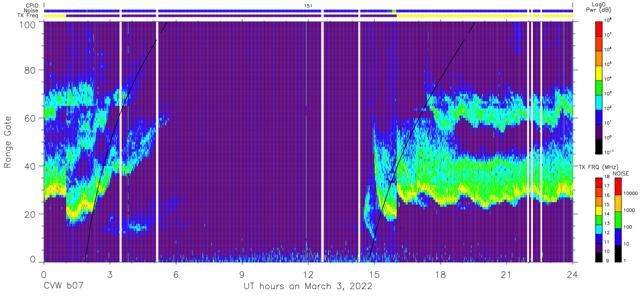Click the 'UT hours on March 3, 2022' title
The width and height of the screenshot is (644, 297).
pyautogui.click(x=308, y=287)
